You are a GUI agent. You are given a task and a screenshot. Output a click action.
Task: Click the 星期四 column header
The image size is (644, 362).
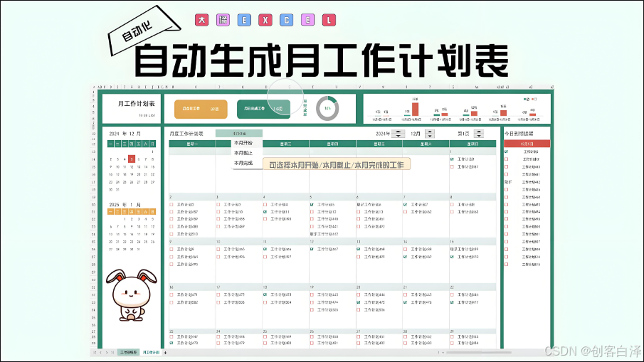333,144
